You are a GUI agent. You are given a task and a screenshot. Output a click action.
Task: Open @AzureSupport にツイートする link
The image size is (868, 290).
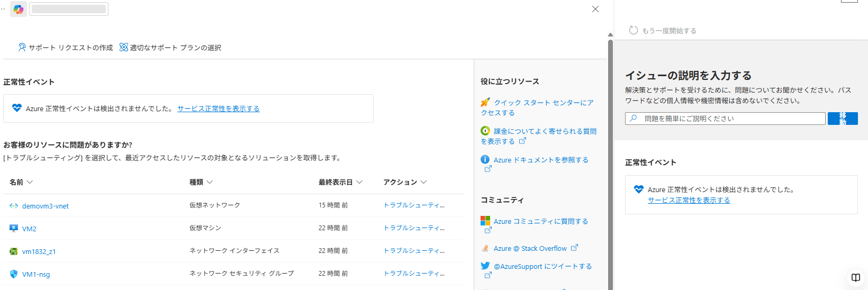542,266
